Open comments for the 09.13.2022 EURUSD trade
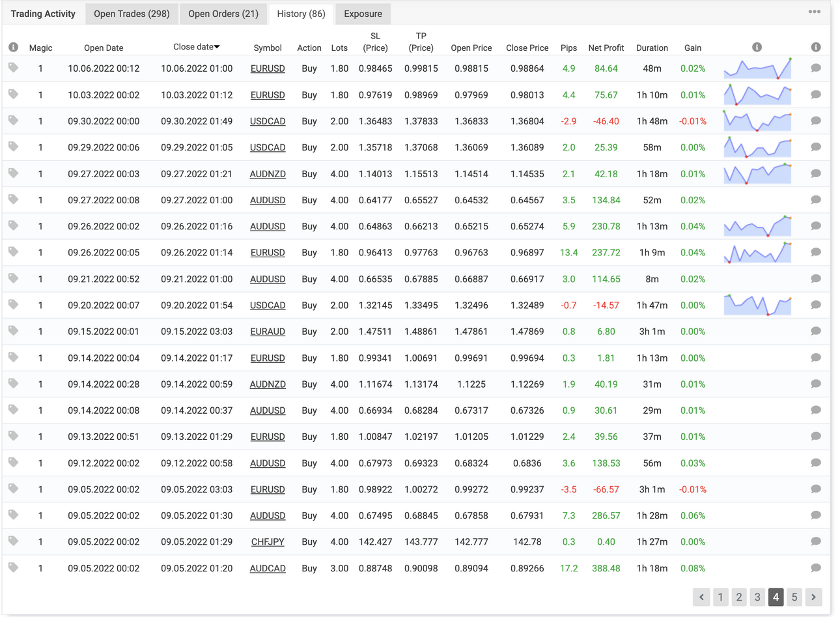The height and width of the screenshot is (617, 840). [816, 437]
